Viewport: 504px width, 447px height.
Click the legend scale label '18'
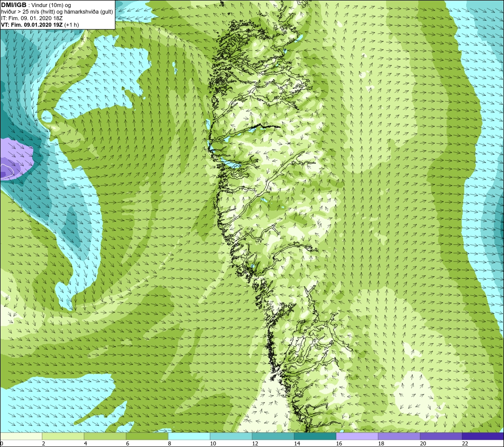click(x=381, y=443)
